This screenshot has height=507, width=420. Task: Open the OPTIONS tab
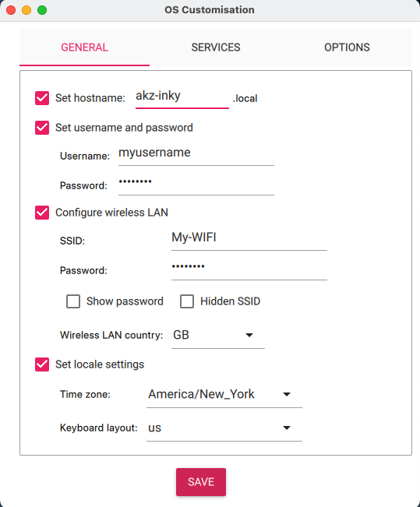347,48
